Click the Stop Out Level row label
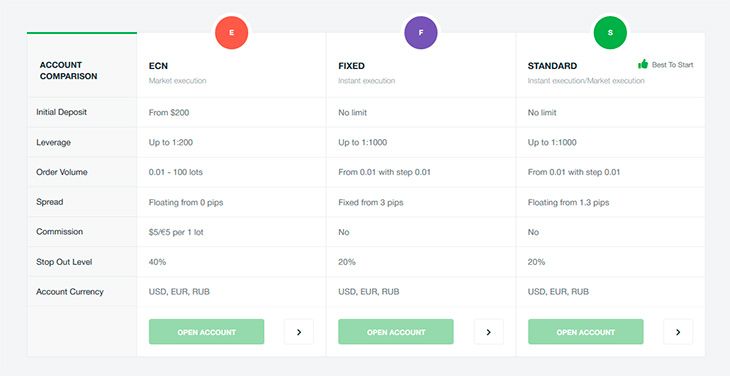The image size is (730, 376). 64,262
